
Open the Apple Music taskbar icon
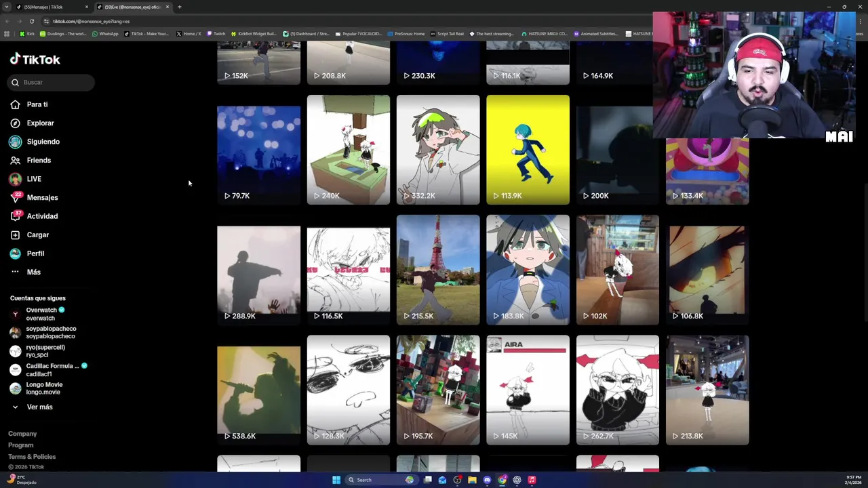532,480
